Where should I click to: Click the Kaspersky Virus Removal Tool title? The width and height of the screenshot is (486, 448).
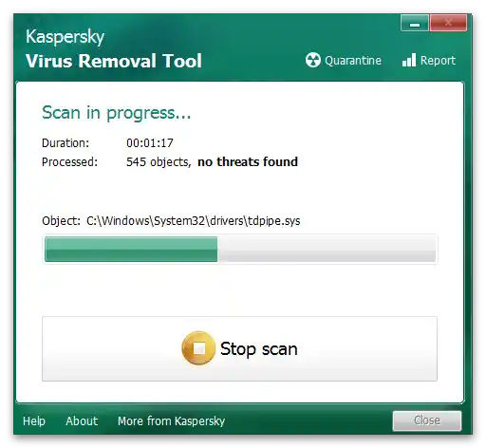coord(114,49)
